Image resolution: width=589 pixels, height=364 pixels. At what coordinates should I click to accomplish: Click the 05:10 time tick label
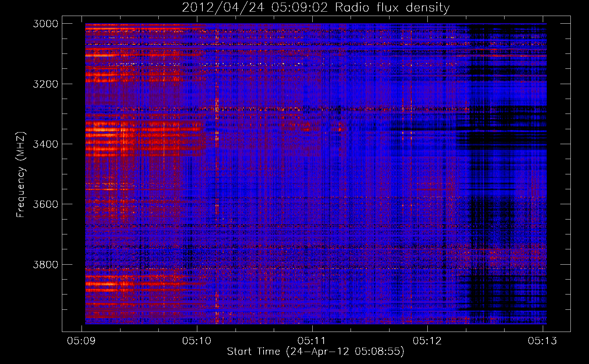pyautogui.click(x=197, y=341)
